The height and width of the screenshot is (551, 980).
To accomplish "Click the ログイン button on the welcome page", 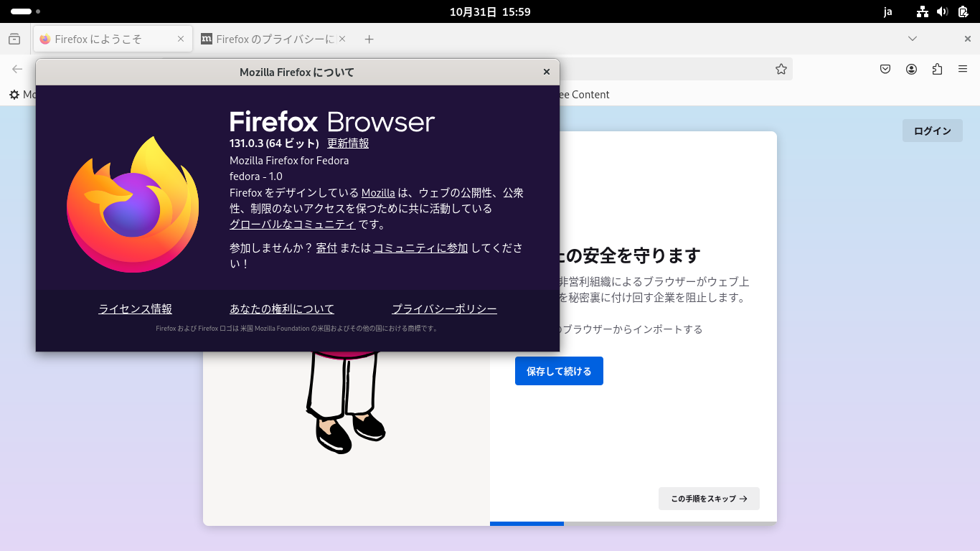I will (x=933, y=131).
